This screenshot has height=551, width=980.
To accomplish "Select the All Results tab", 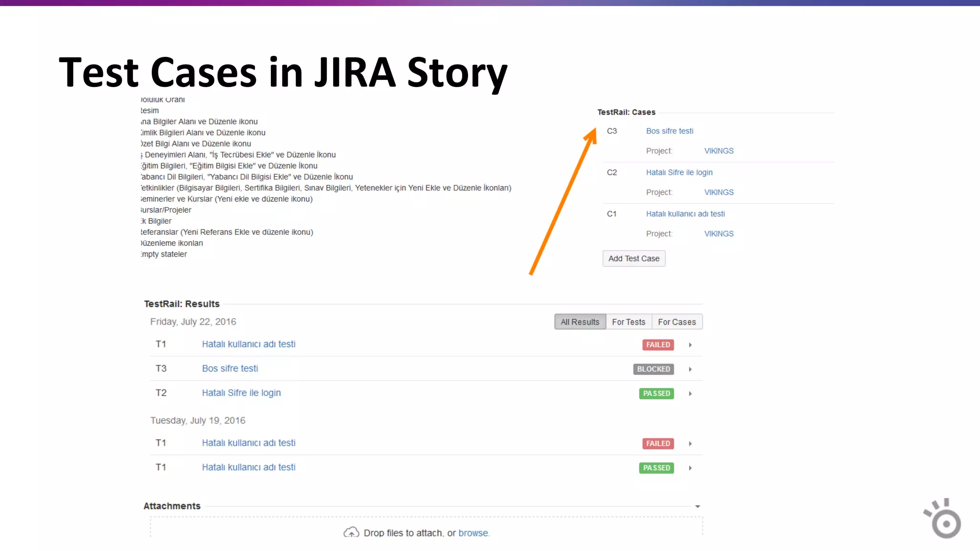I will pos(580,322).
